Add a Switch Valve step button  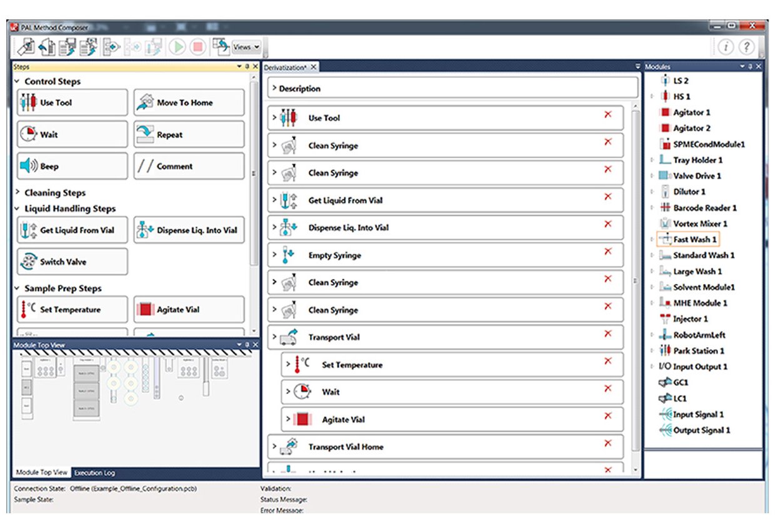[x=72, y=262]
